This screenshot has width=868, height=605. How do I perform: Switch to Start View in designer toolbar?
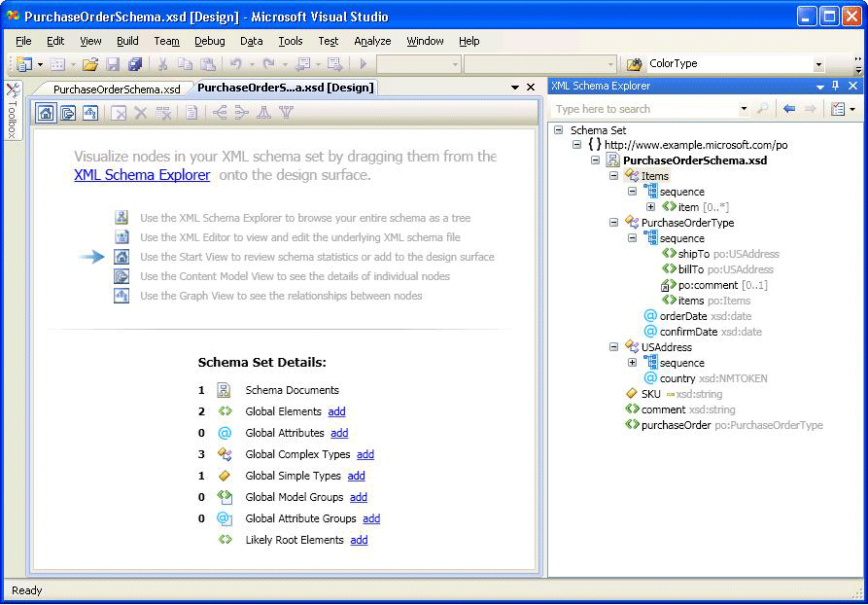[46, 113]
